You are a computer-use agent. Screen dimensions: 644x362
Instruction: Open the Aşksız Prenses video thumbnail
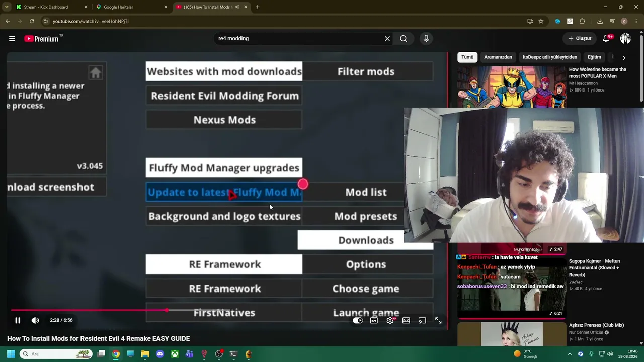tap(511, 334)
